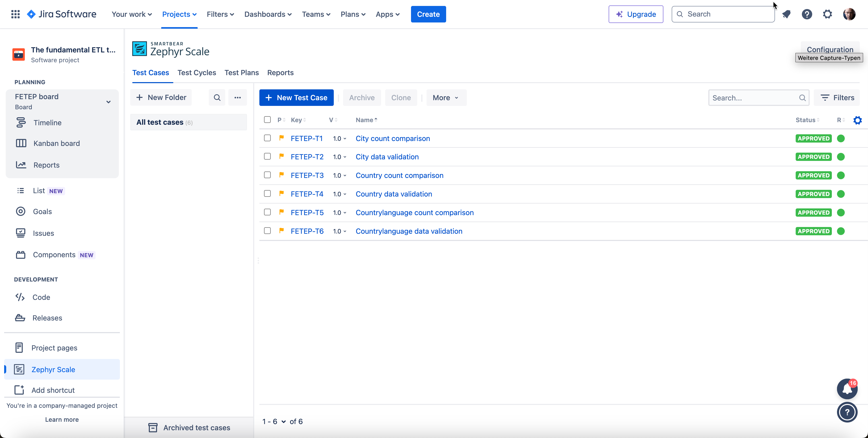
Task: Open Archived test cases
Action: coord(189,428)
